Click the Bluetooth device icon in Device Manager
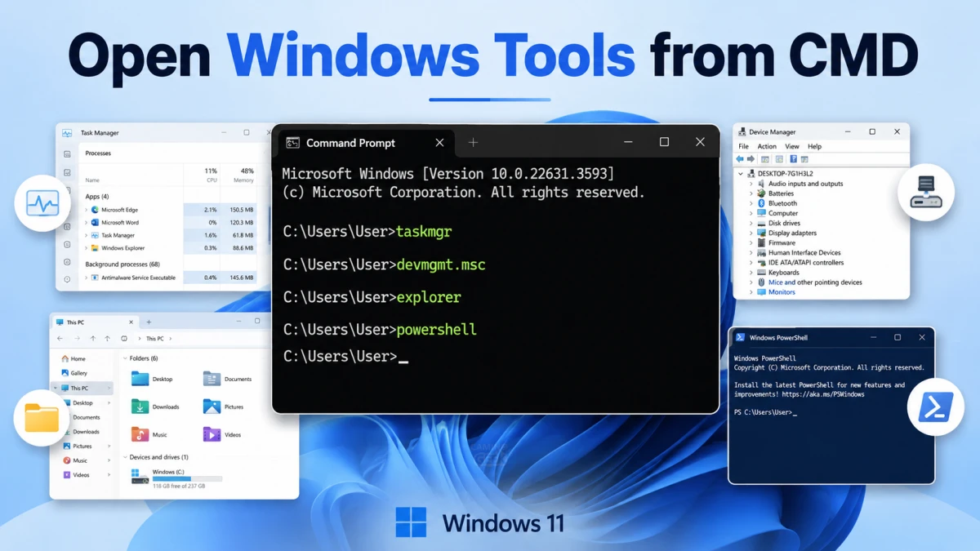980x551 pixels. tap(761, 203)
